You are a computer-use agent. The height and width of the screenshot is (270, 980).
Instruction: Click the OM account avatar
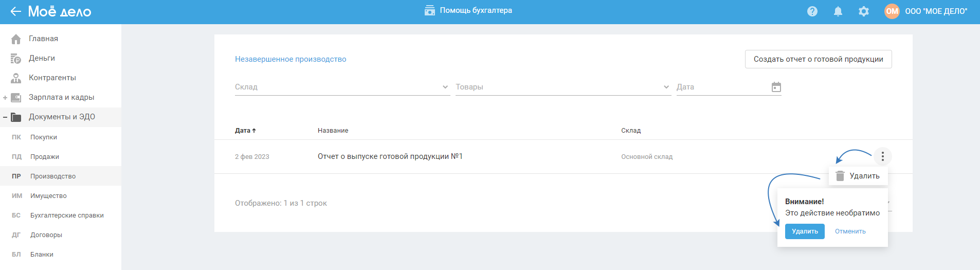coord(892,11)
